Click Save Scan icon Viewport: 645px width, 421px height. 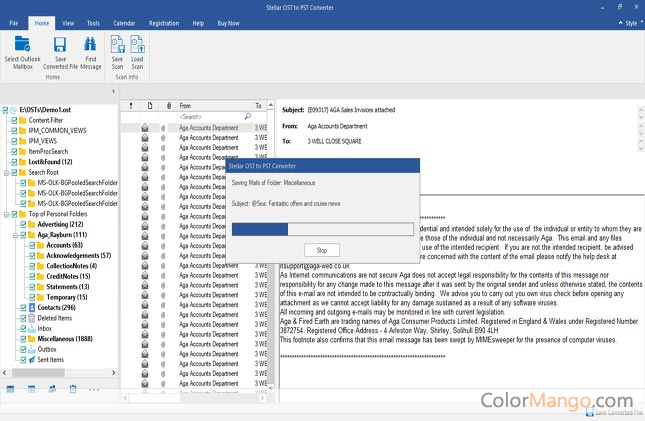[x=117, y=44]
